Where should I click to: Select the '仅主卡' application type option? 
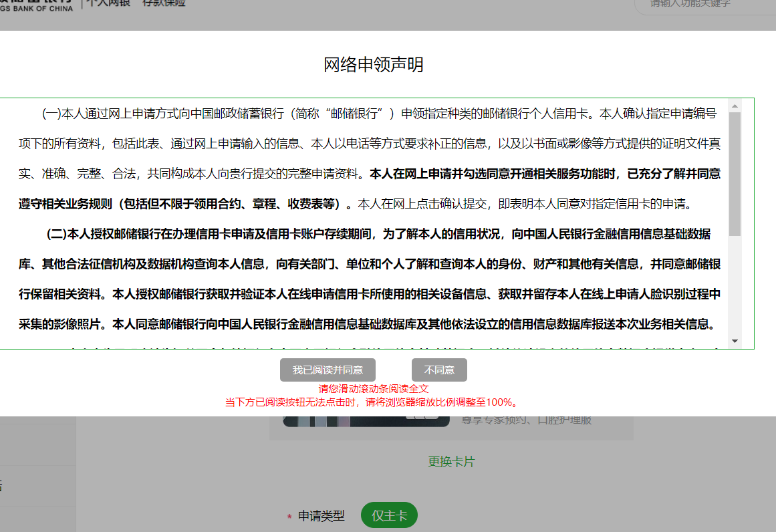pyautogui.click(x=390, y=515)
